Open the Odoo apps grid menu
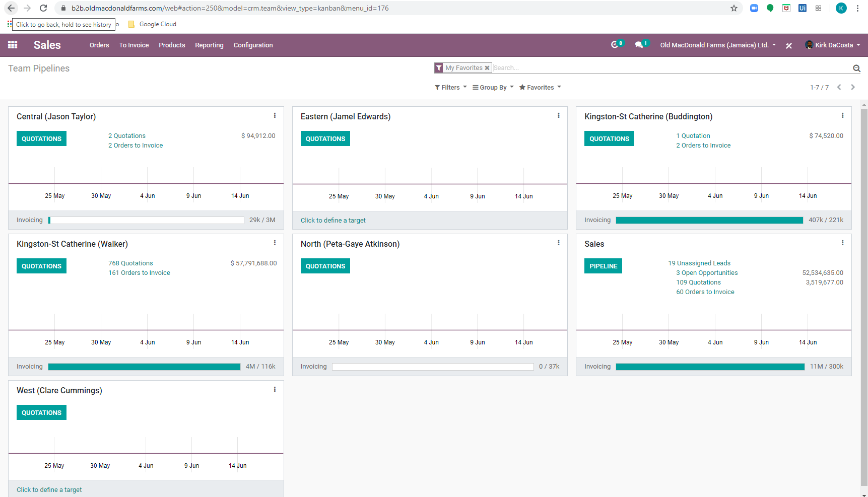The height and width of the screenshot is (497, 868). 13,45
